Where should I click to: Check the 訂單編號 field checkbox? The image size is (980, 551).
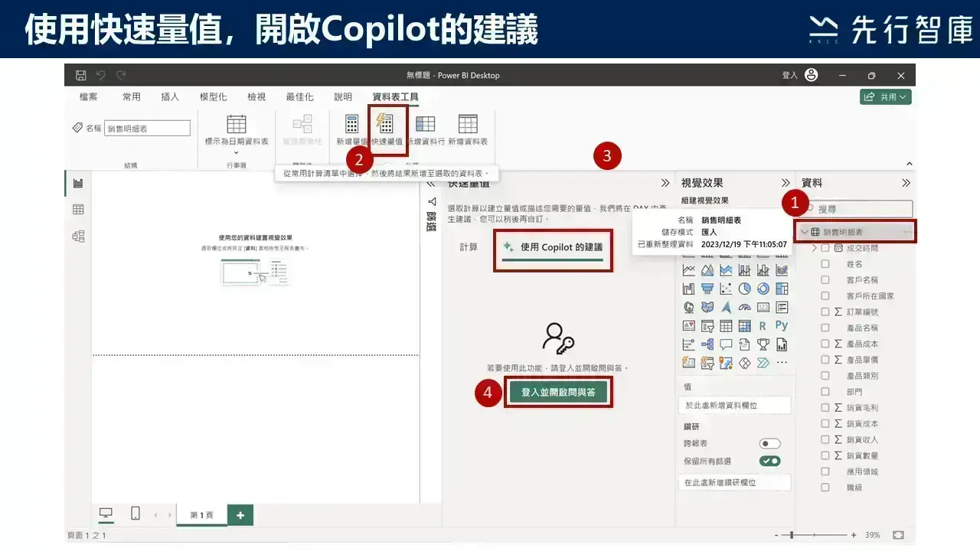tap(825, 311)
